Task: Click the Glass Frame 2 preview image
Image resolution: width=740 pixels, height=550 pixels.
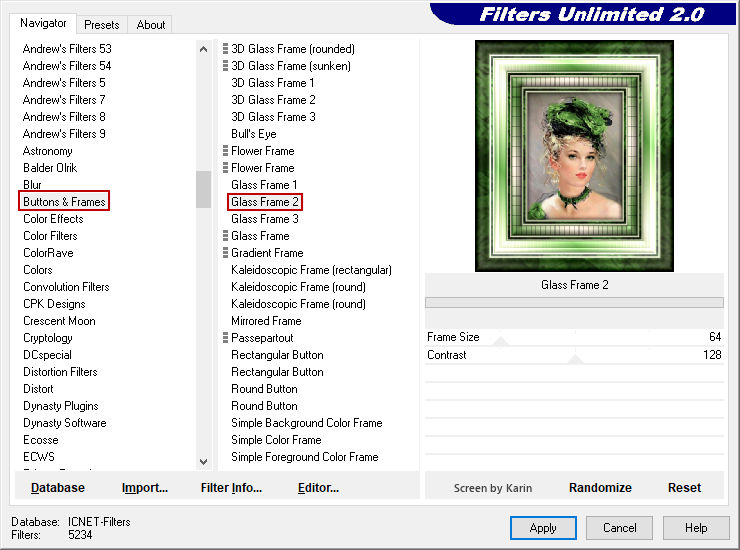Action: point(574,156)
